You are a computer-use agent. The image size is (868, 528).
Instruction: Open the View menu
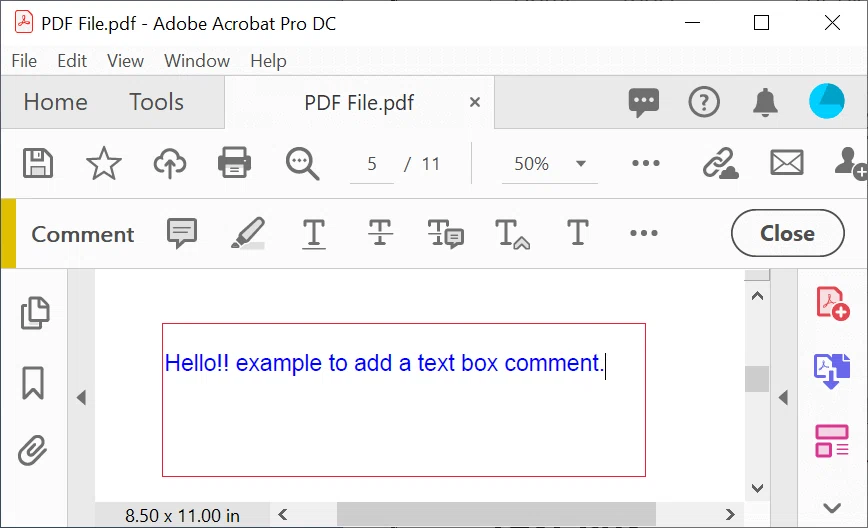click(125, 61)
